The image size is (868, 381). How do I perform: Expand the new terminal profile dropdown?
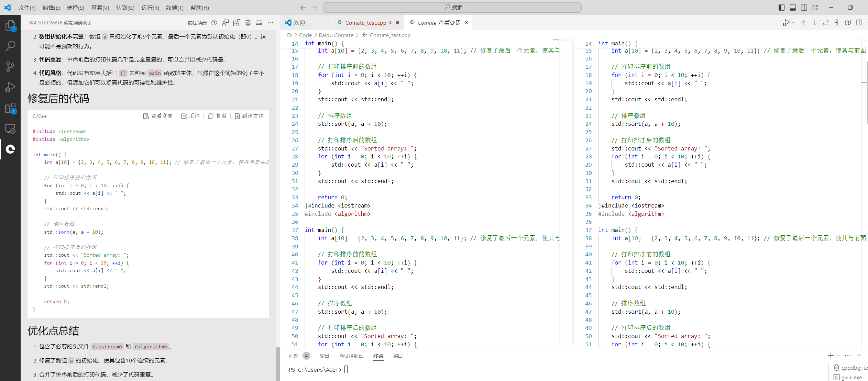(x=838, y=355)
